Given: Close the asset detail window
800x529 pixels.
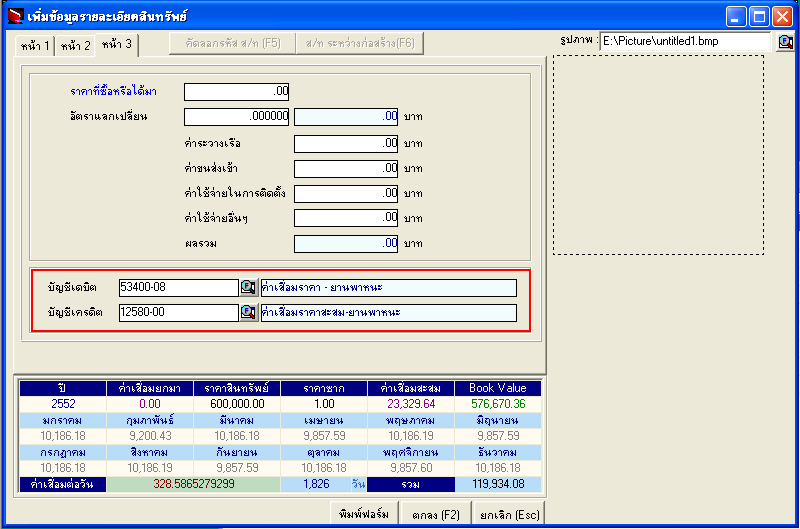Looking at the screenshot, I should (783, 16).
